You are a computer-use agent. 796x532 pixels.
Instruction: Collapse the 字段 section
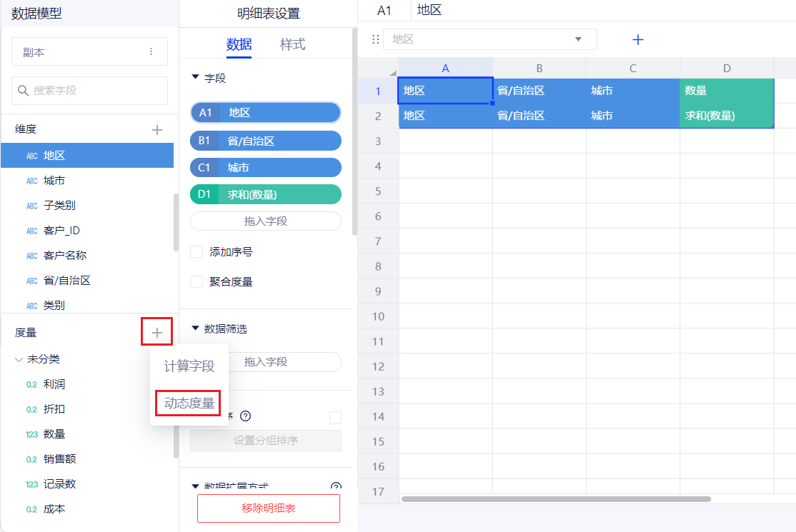pos(195,78)
